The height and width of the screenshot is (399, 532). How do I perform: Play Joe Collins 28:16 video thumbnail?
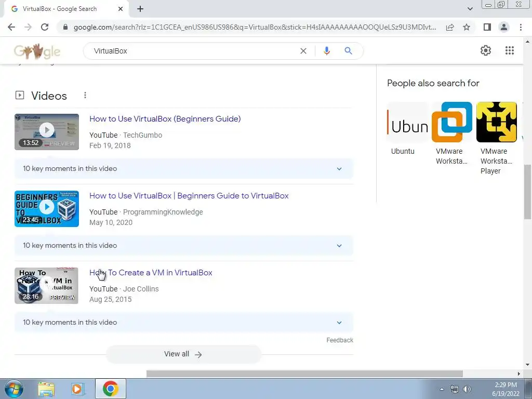click(x=46, y=286)
